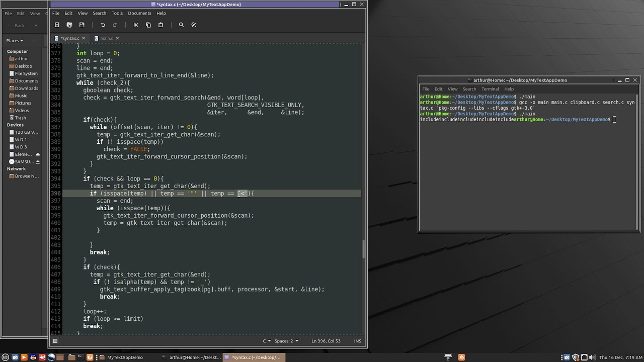Image resolution: width=644 pixels, height=362 pixels.
Task: Close the *syntax.c tab
Action: pyautogui.click(x=83, y=38)
